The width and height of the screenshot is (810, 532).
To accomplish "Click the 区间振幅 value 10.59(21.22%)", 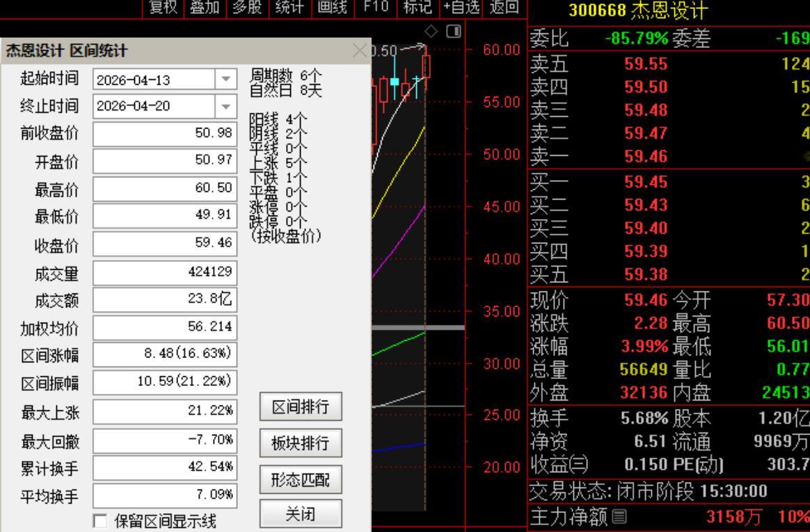I will 165,382.
